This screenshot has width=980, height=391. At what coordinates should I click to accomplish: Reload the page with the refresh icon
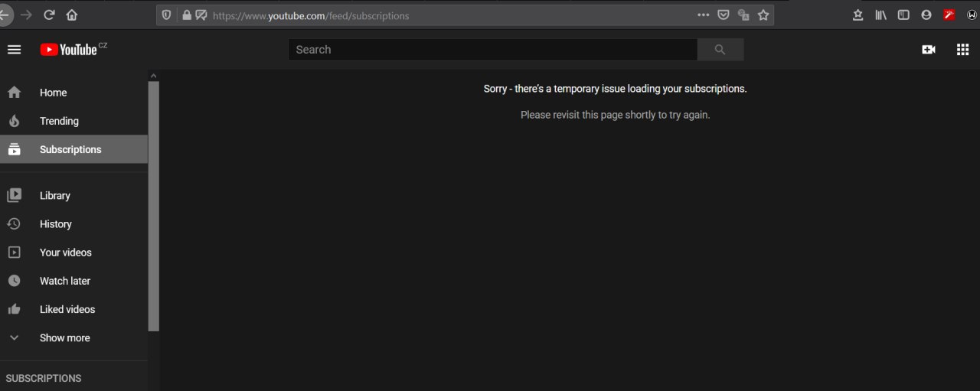point(49,15)
